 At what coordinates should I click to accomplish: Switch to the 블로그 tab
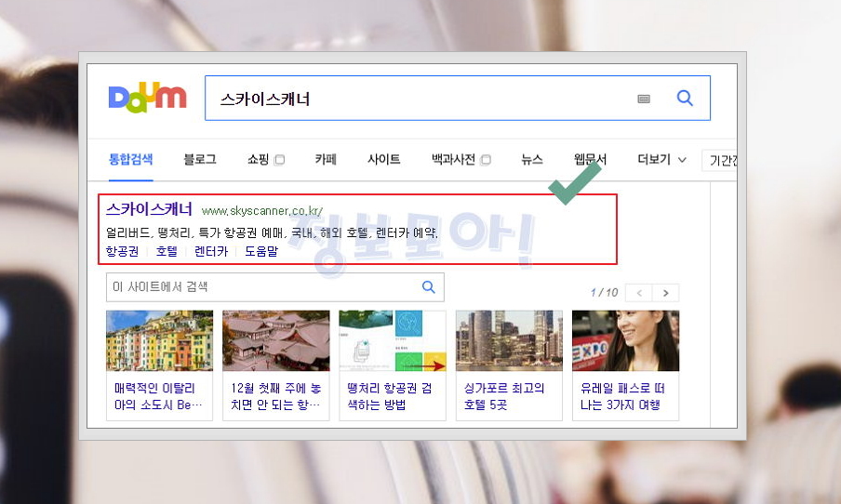pos(200,159)
